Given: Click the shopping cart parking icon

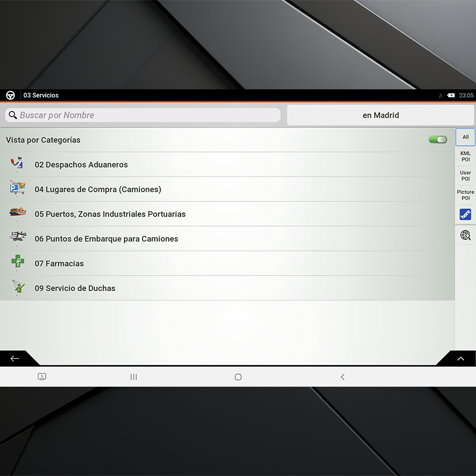Looking at the screenshot, I should pos(17,189).
